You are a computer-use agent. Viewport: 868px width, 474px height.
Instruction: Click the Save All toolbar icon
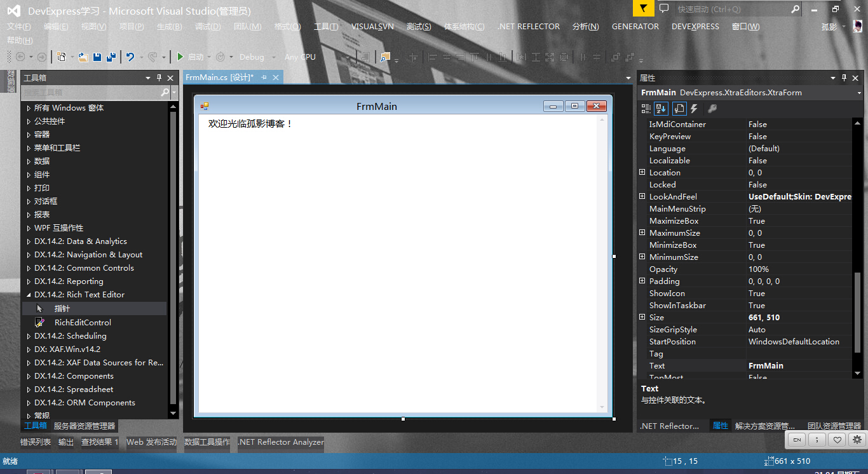pyautogui.click(x=111, y=57)
